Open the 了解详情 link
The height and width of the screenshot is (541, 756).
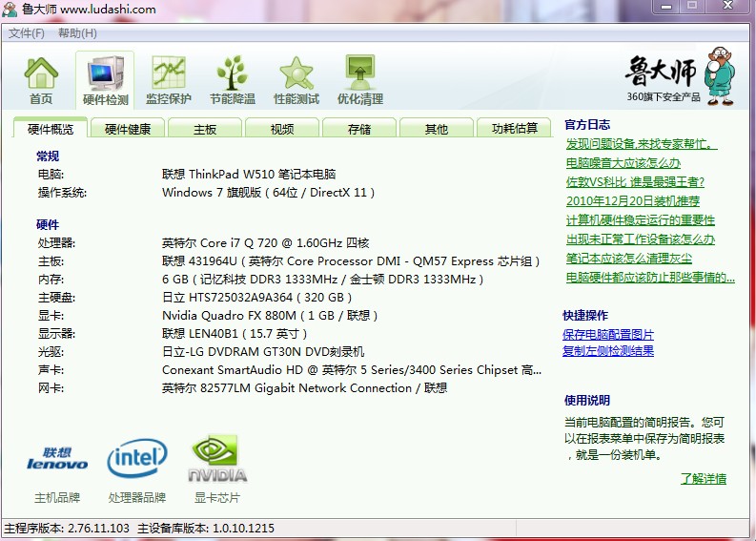point(703,479)
